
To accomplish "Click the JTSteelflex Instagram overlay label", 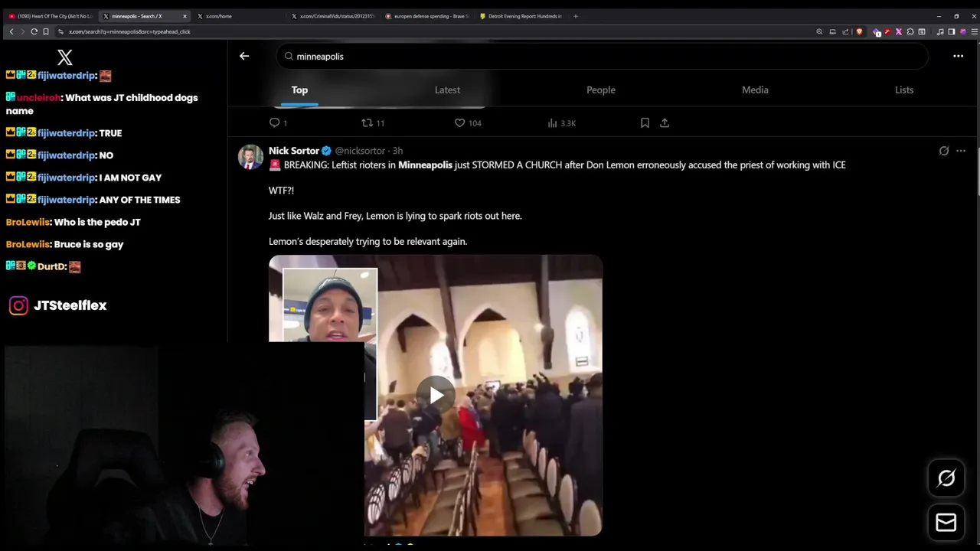I will pos(57,305).
